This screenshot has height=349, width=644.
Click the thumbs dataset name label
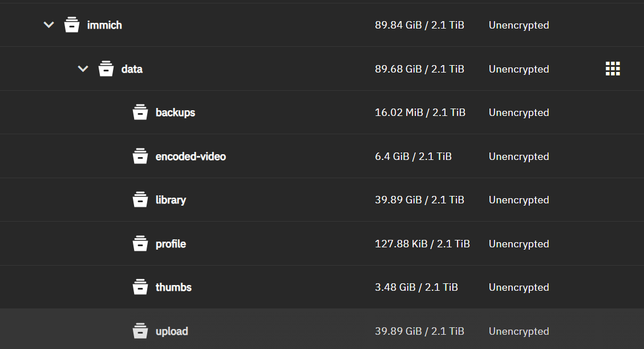click(x=173, y=287)
